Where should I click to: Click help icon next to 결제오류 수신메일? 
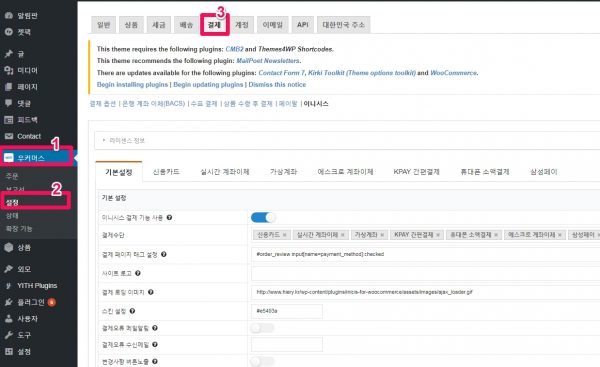(155, 344)
